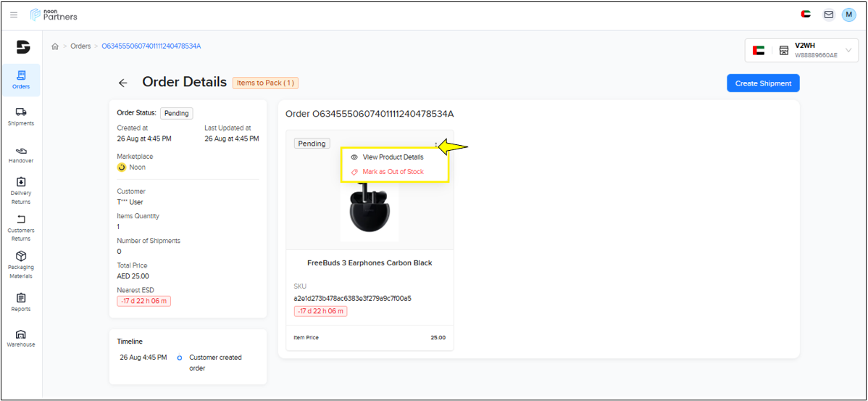The height and width of the screenshot is (401, 868).
Task: Click the Order Details page heading
Action: 184,82
